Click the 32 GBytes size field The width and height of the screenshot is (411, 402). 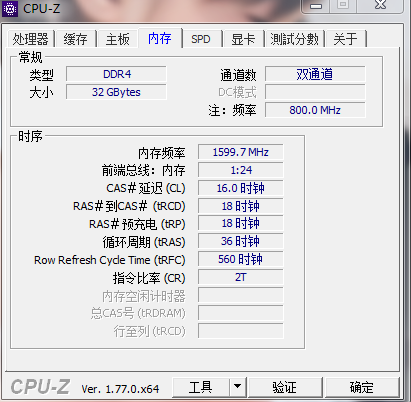pos(116,92)
